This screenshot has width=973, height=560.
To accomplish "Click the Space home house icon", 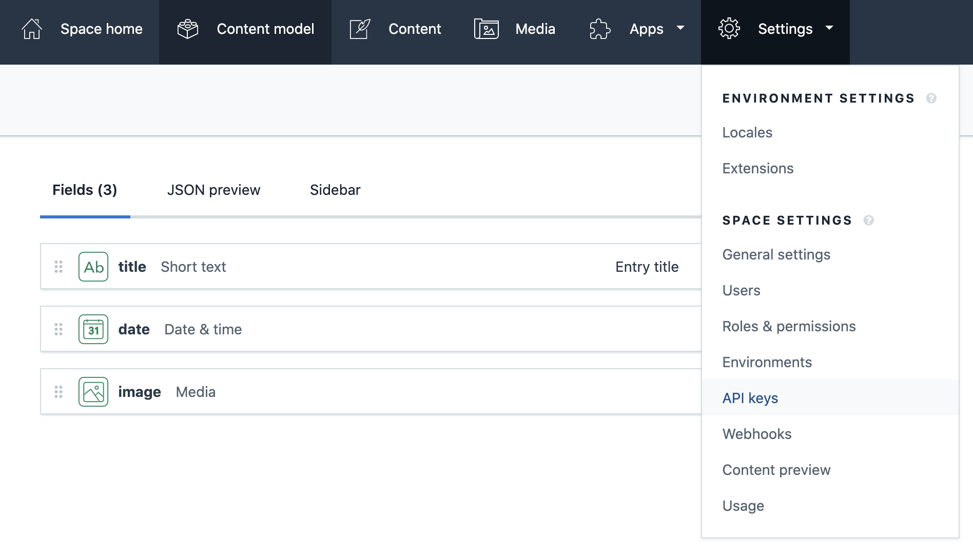I will [31, 29].
